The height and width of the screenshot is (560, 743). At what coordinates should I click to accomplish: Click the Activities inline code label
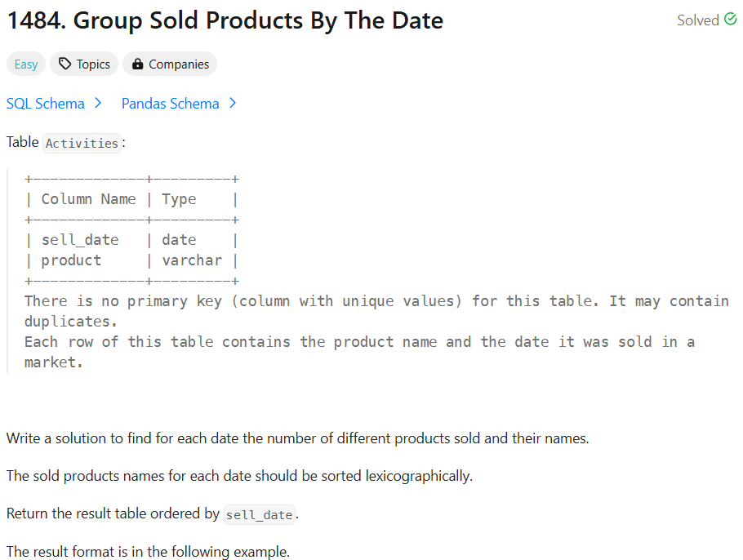point(82,143)
